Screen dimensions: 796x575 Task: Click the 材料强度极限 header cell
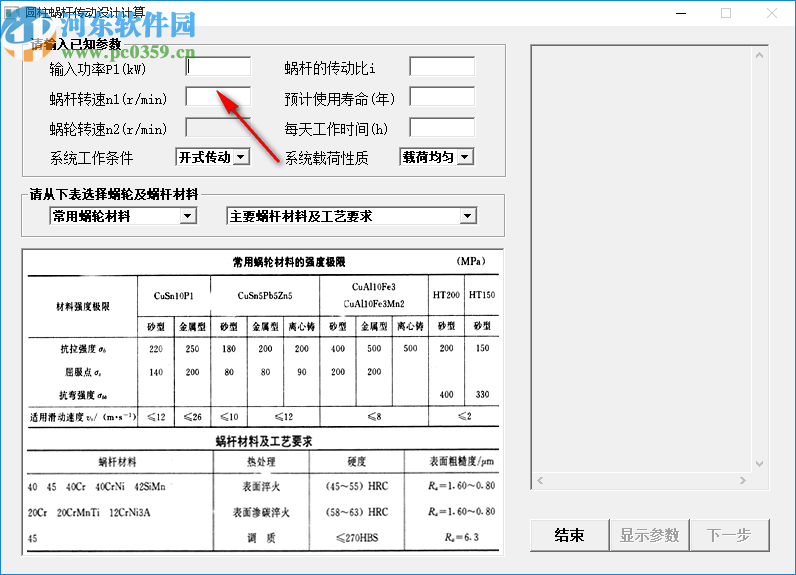[83, 307]
